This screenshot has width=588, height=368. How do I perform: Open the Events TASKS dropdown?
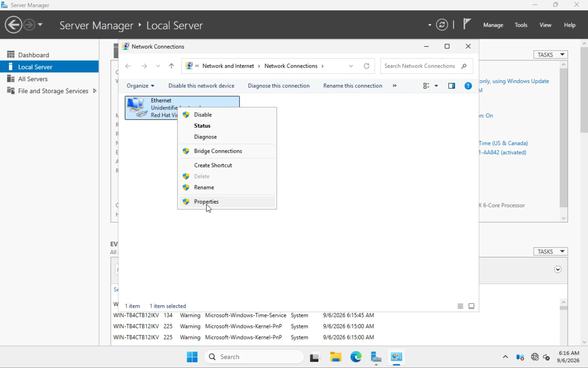pyautogui.click(x=551, y=251)
